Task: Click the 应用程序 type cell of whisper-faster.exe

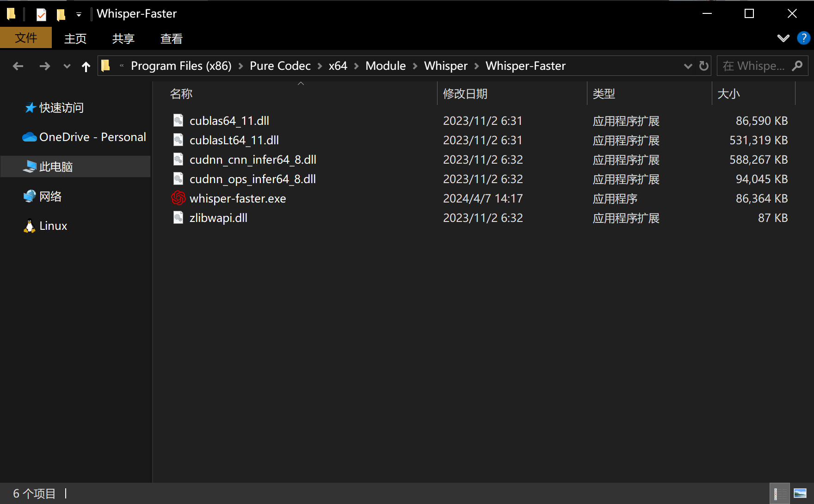Action: [615, 198]
